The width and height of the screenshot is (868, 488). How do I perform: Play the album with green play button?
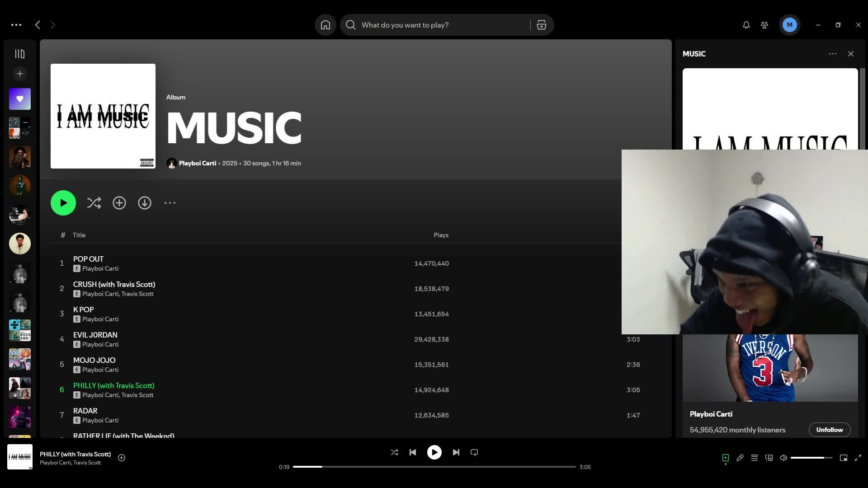point(63,203)
